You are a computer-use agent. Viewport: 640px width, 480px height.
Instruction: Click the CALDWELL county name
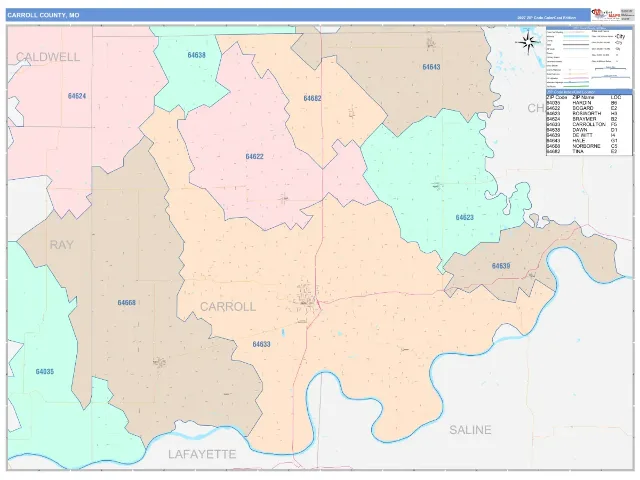tap(48, 57)
